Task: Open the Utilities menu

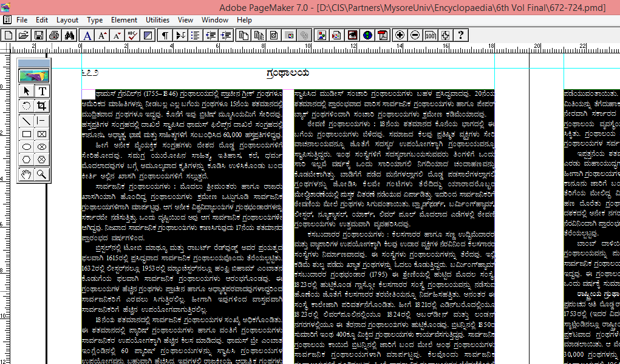Action: pyautogui.click(x=157, y=19)
